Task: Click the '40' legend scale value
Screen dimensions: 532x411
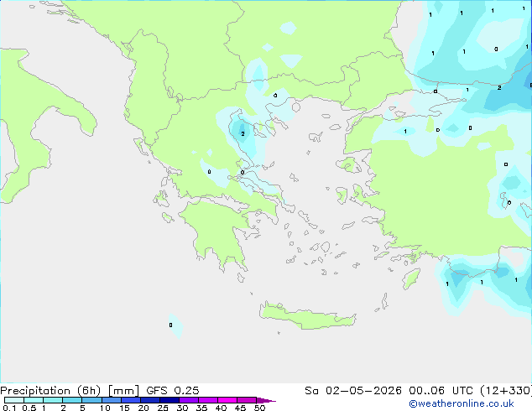Action: coord(221,408)
